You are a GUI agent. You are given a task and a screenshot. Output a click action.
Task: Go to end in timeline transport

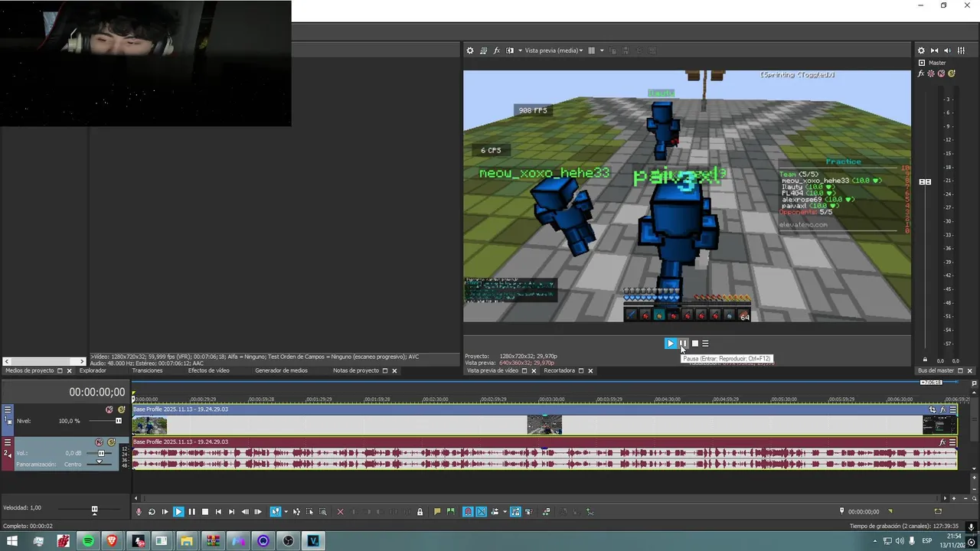click(x=231, y=512)
